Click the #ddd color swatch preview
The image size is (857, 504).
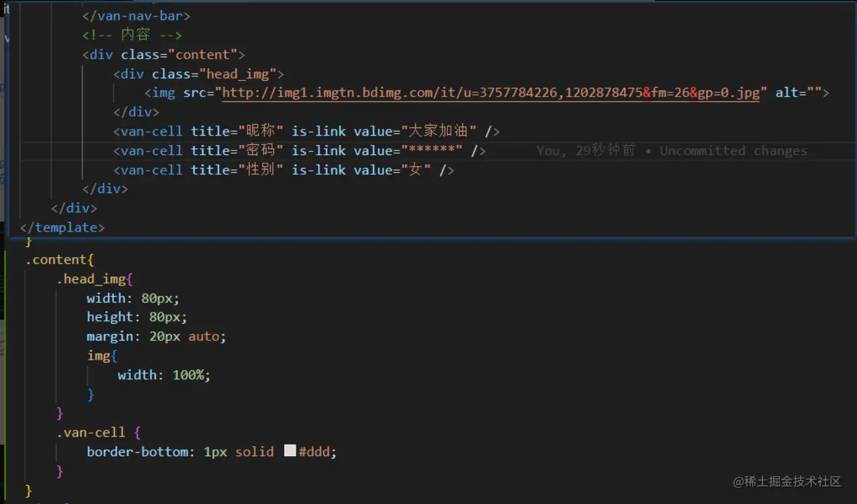pos(290,451)
